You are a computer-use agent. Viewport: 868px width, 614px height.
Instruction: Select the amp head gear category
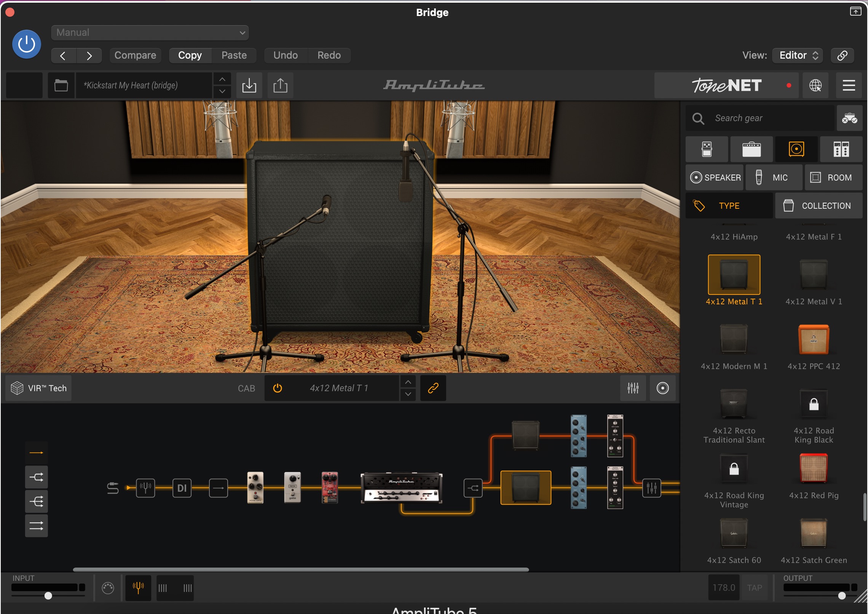752,149
